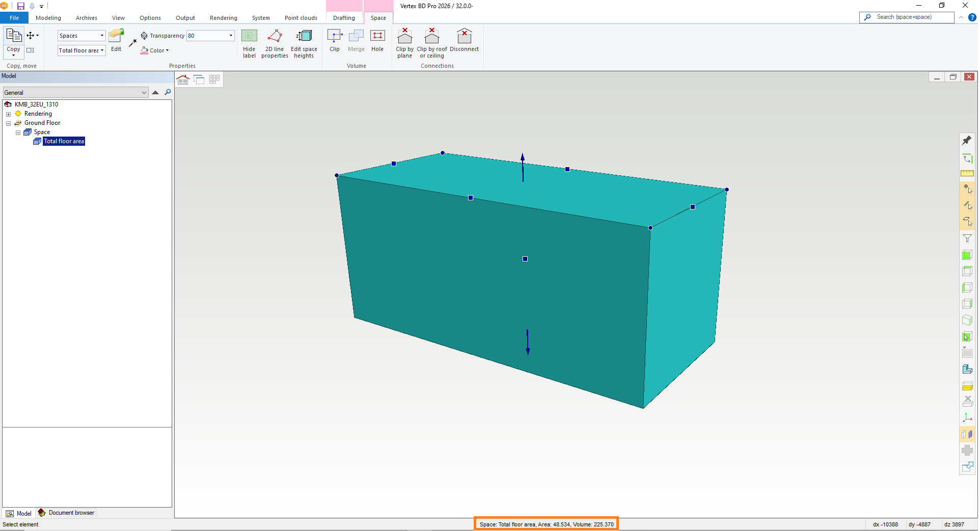Click the Search input field
Image resolution: width=980 pixels, height=531 pixels.
point(912,17)
